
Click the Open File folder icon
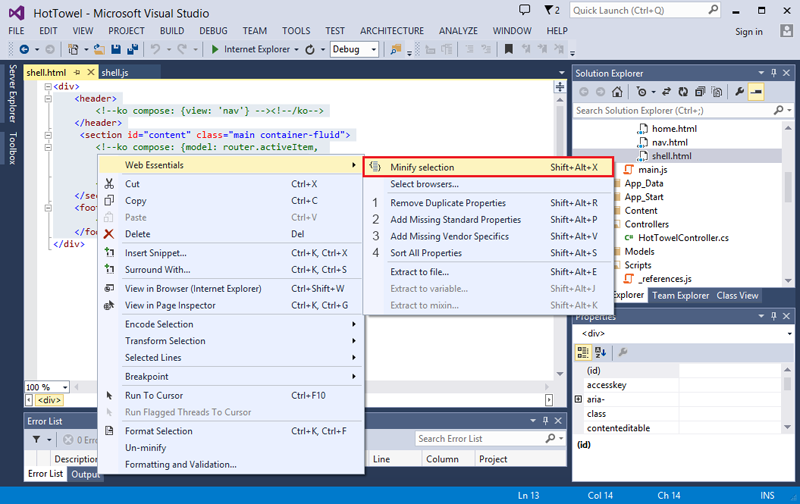[x=99, y=49]
